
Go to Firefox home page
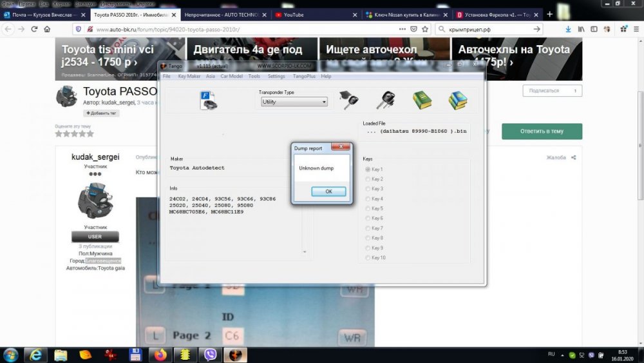coord(47,29)
